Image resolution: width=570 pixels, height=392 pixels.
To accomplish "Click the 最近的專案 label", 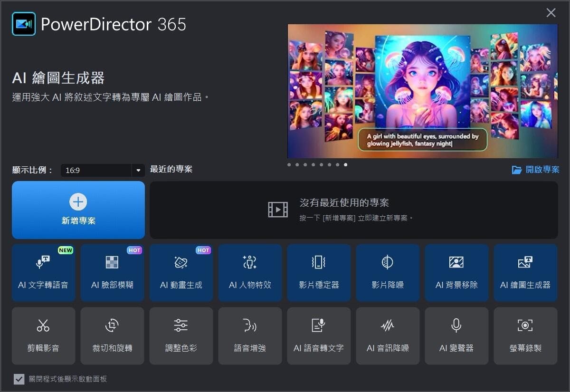I will click(171, 169).
